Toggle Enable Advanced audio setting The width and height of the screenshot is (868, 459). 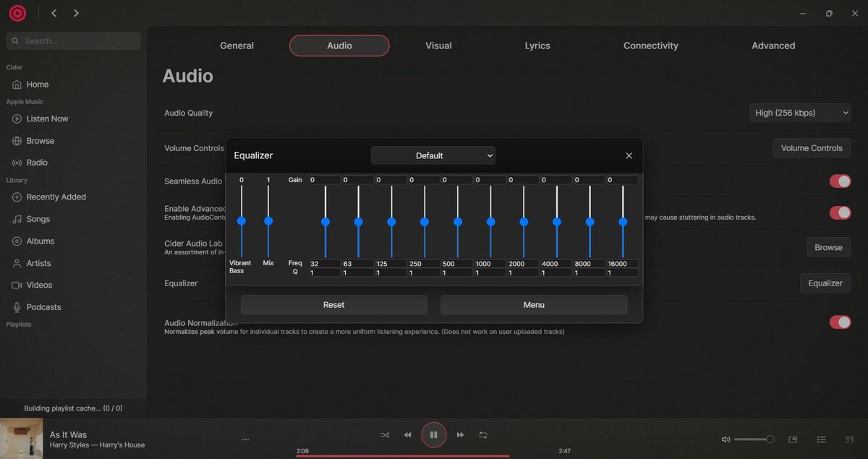click(x=840, y=213)
